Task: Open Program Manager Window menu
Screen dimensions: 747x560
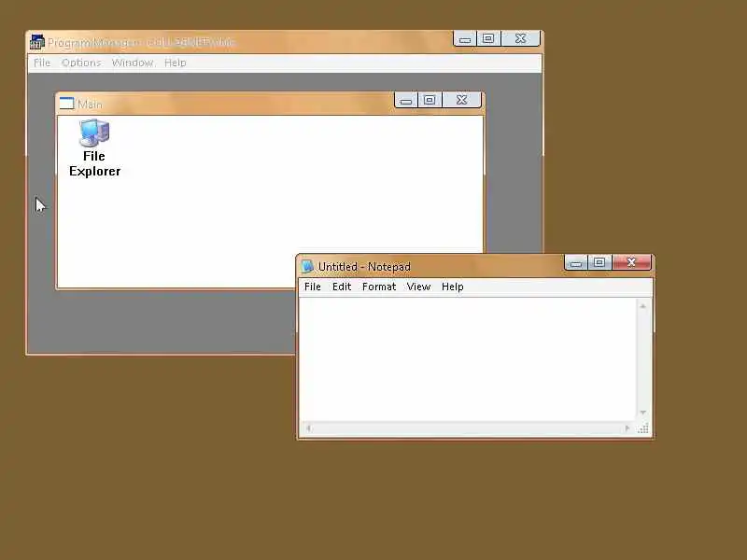Action: (x=133, y=63)
